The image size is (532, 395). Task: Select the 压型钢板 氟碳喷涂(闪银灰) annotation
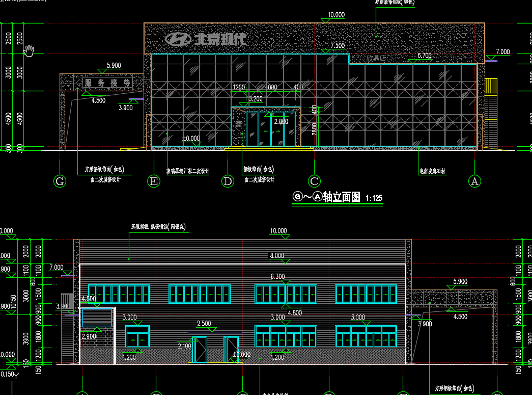(158, 226)
